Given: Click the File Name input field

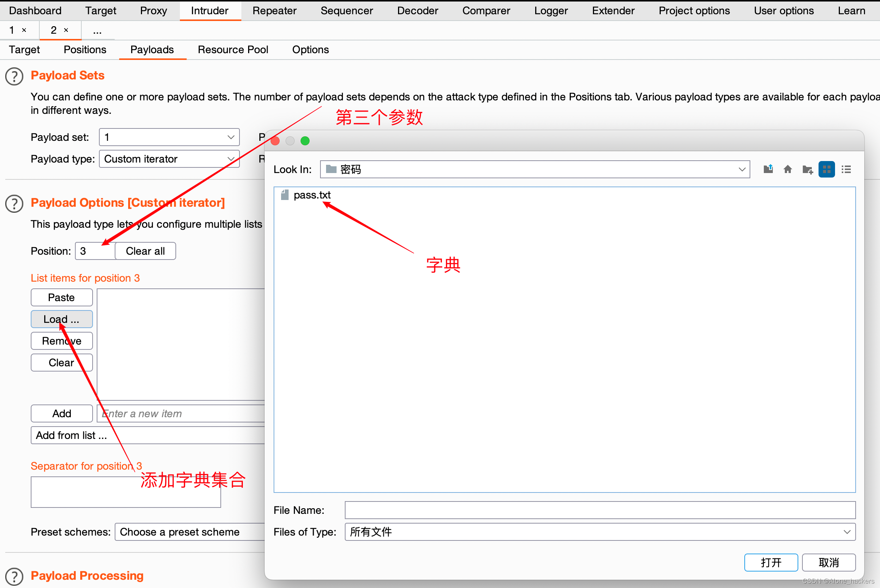Looking at the screenshot, I should [600, 510].
